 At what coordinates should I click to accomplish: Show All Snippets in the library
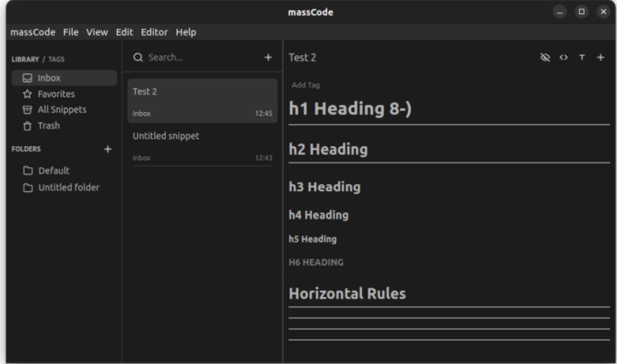pyautogui.click(x=61, y=110)
